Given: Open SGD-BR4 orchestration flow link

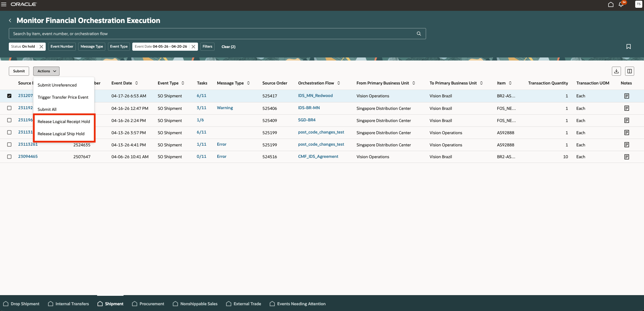Looking at the screenshot, I should [307, 120].
